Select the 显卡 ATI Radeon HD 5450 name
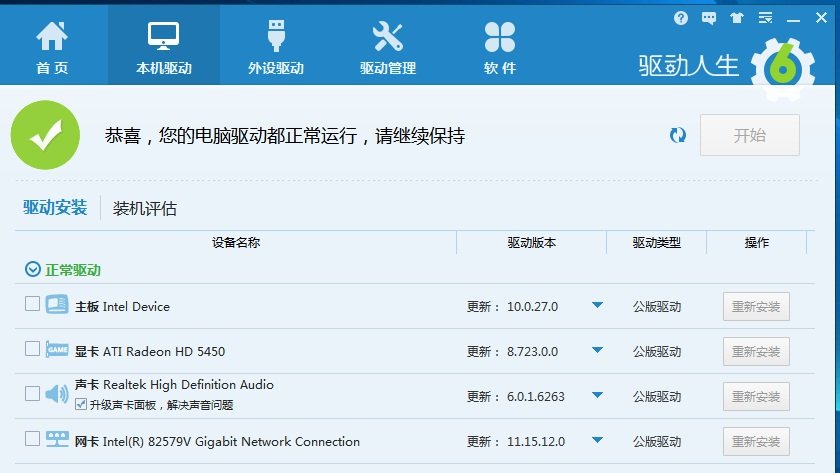The width and height of the screenshot is (840, 473). (x=149, y=351)
